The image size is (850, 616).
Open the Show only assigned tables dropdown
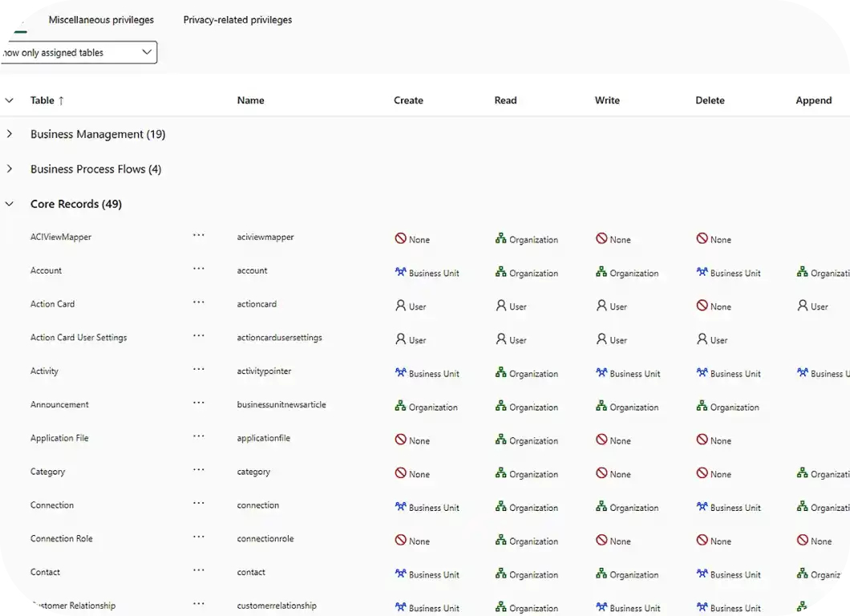pyautogui.click(x=78, y=53)
